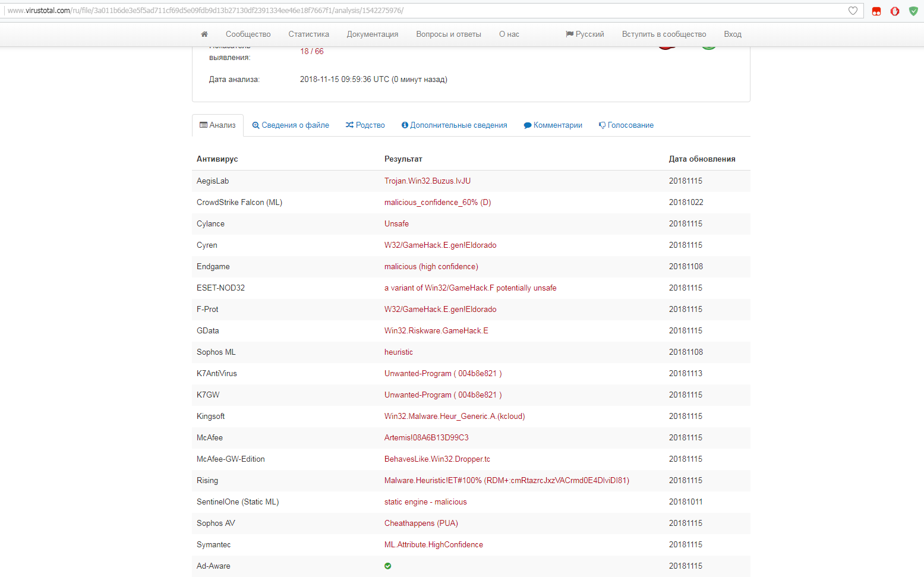
Task: Open Документация in the top navigation
Action: 373,34
